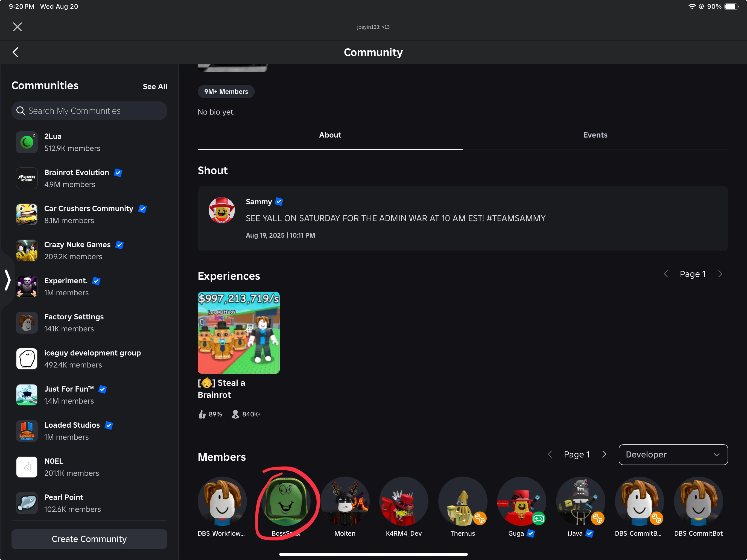Open K4RM4_Dev's member avatar
This screenshot has width=747, height=560.
(x=404, y=501)
